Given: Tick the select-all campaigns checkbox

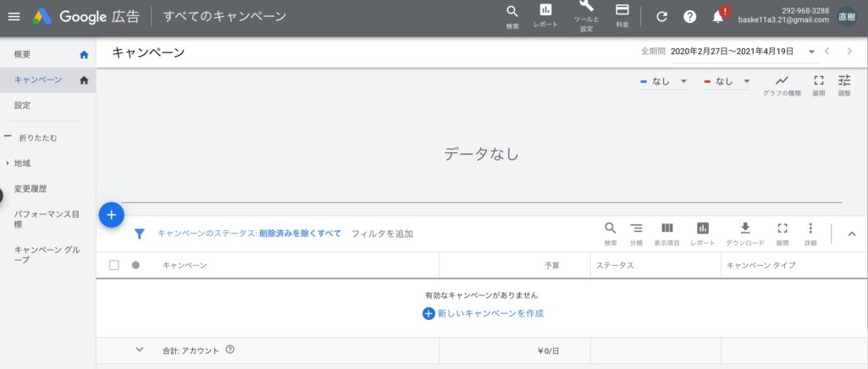Looking at the screenshot, I should click(x=114, y=265).
